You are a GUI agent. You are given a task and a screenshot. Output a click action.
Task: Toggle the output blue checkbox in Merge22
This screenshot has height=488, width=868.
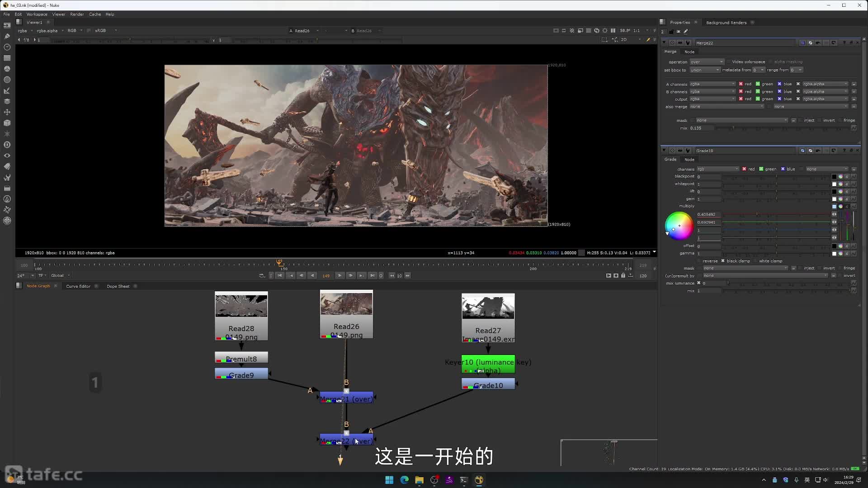click(779, 99)
